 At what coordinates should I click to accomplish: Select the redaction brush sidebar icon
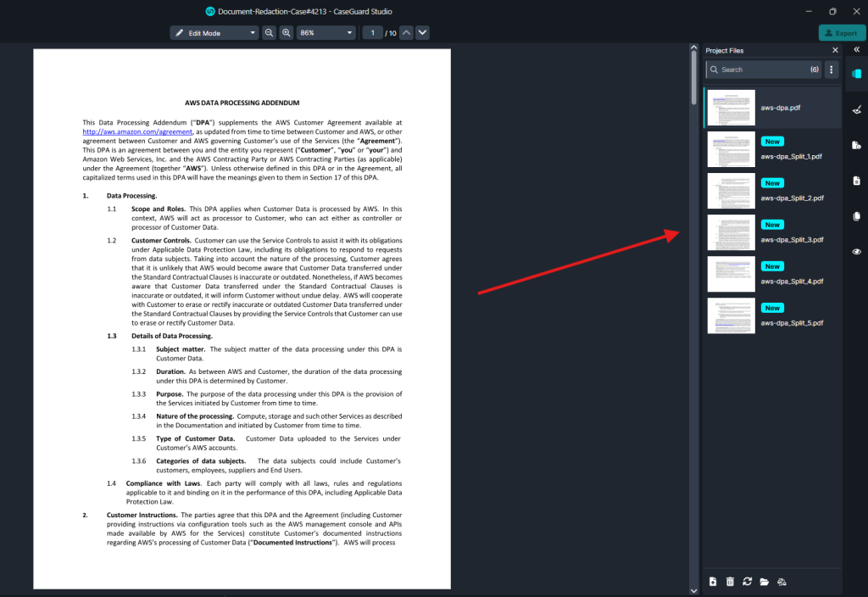(x=856, y=109)
